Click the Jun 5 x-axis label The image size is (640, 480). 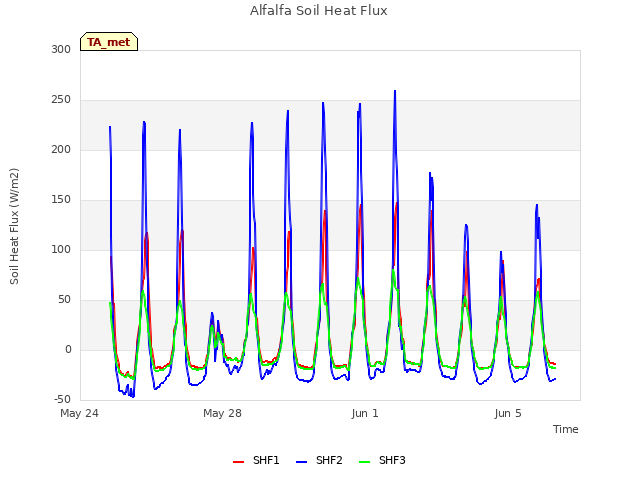(x=508, y=413)
